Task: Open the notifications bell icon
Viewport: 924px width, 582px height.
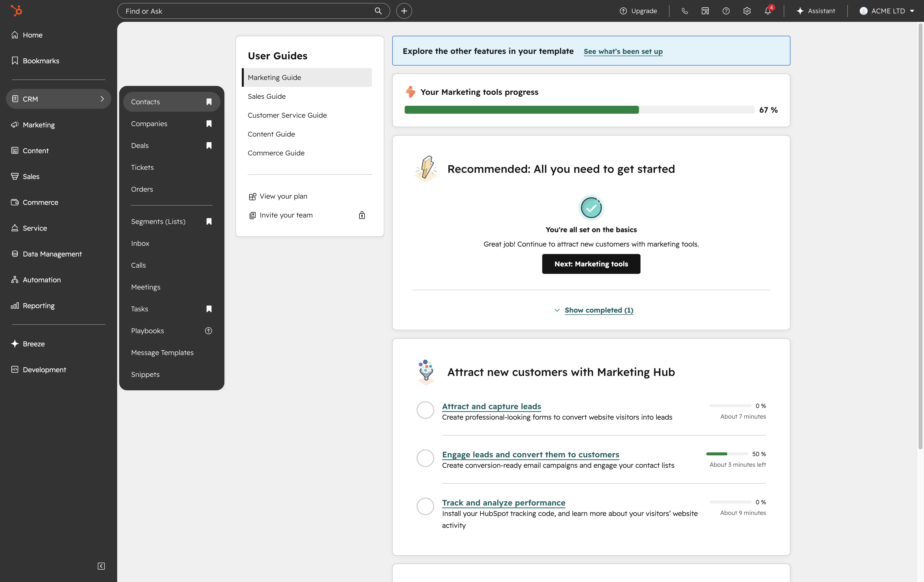Action: [768, 11]
